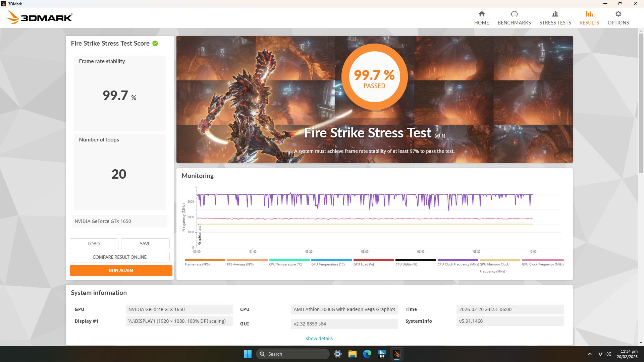Viewport: 644px width, 362px height.
Task: Open the blue bars app on the taskbar
Action: tap(382, 354)
